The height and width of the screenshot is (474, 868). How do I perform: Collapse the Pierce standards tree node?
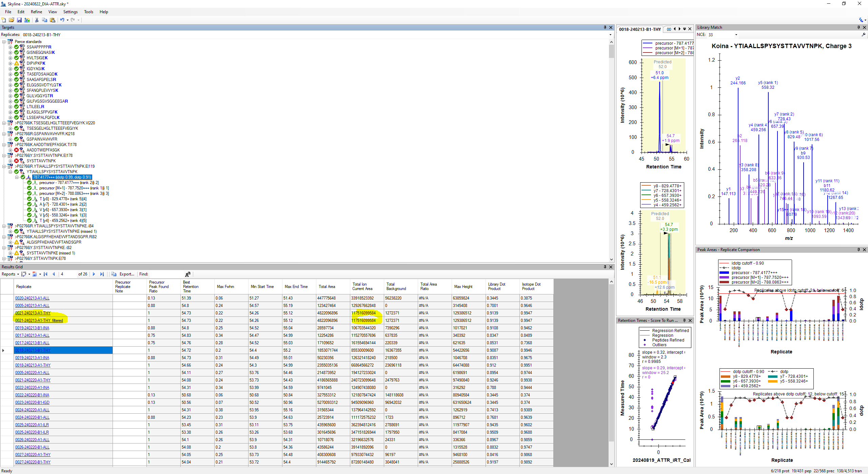pyautogui.click(x=4, y=42)
